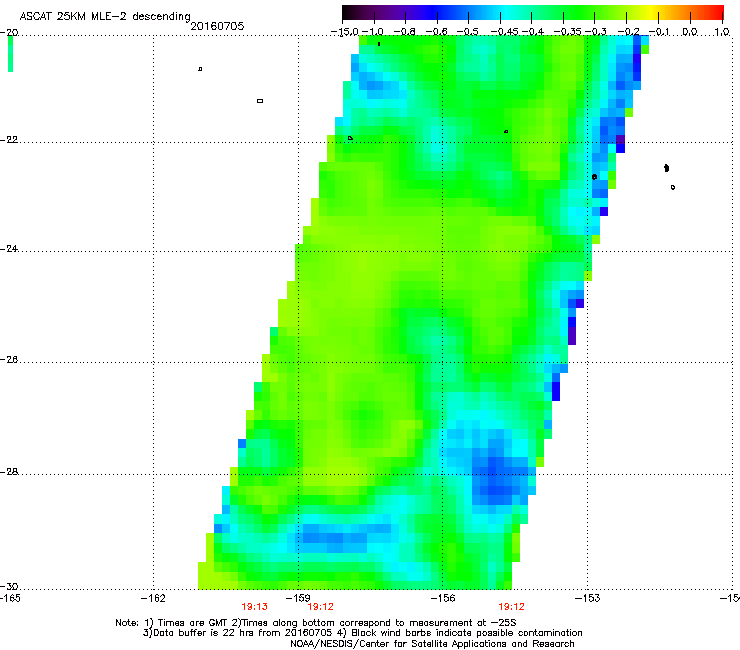This screenshot has width=740, height=650.
Task: Click the -0.1 color scale label
Action: 659,32
